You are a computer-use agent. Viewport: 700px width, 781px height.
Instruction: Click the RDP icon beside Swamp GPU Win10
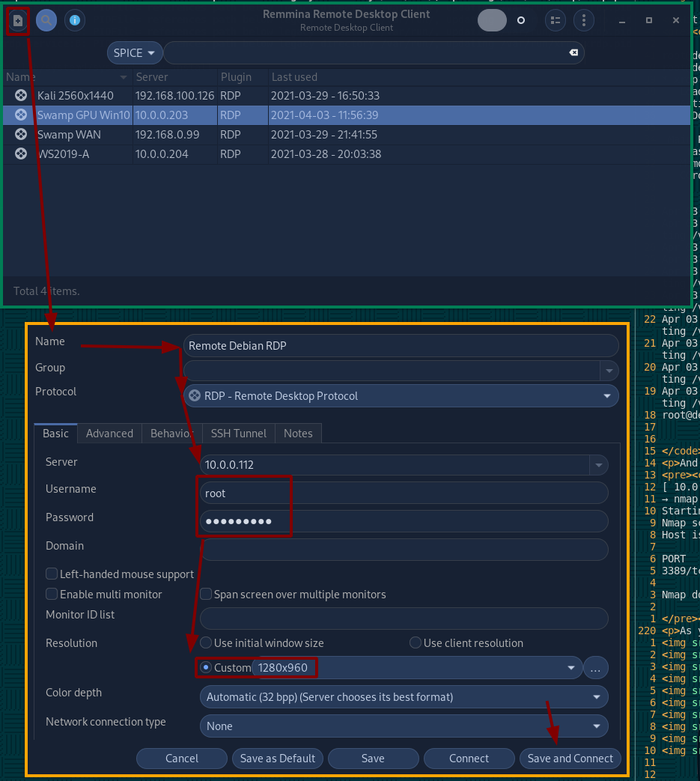[21, 115]
